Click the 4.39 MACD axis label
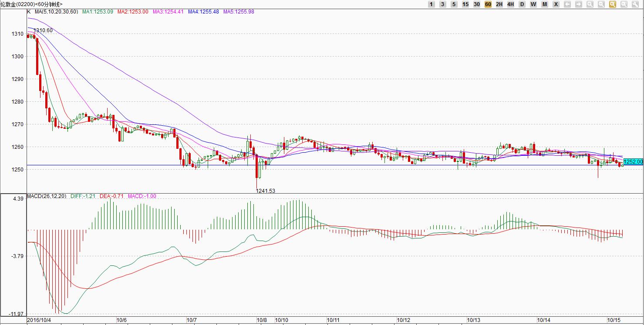 (18, 199)
